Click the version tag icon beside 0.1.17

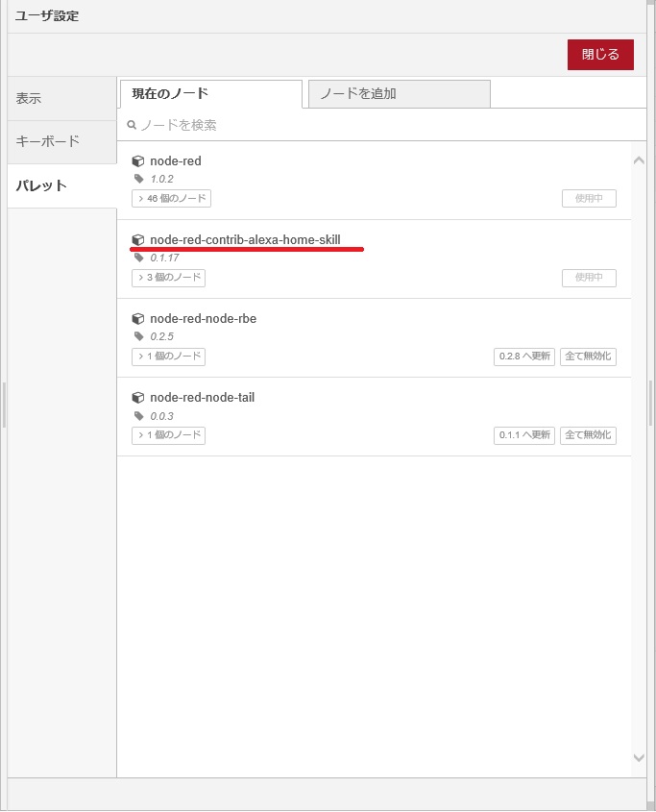click(138, 258)
